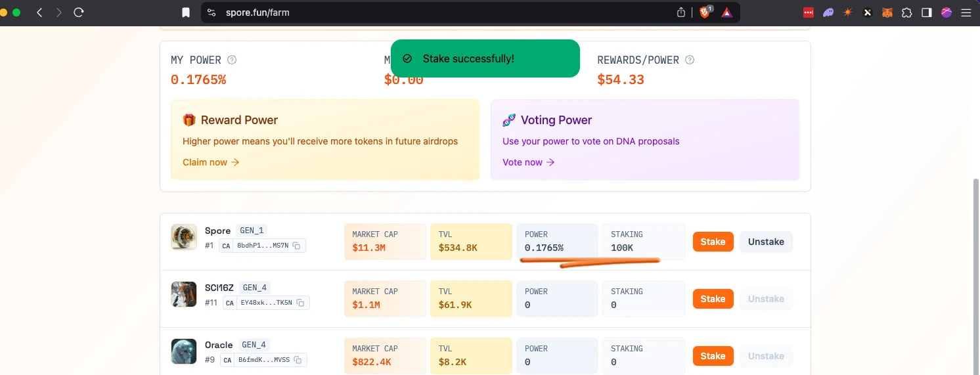The image size is (980, 375).
Task: Copy the Spore contract address
Action: tap(297, 246)
